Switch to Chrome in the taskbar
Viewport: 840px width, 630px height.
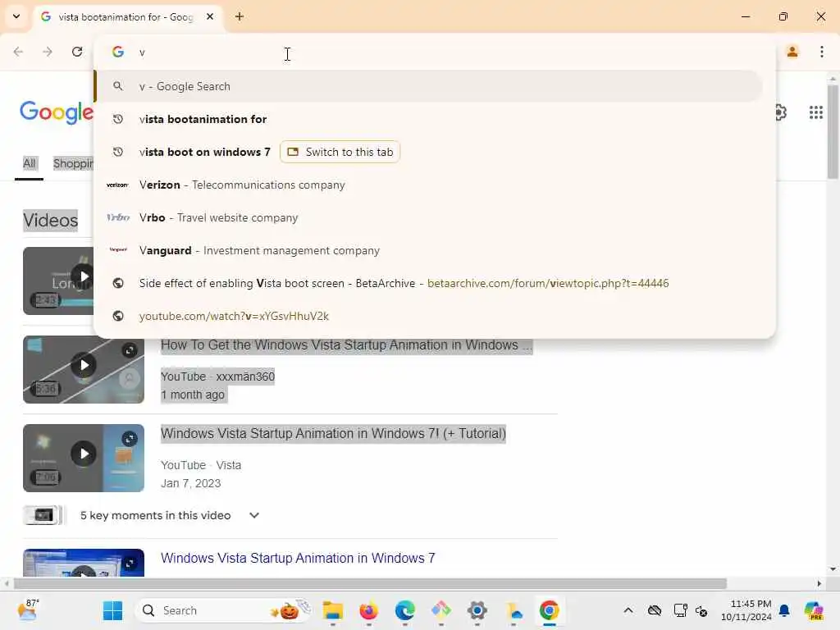click(x=549, y=610)
